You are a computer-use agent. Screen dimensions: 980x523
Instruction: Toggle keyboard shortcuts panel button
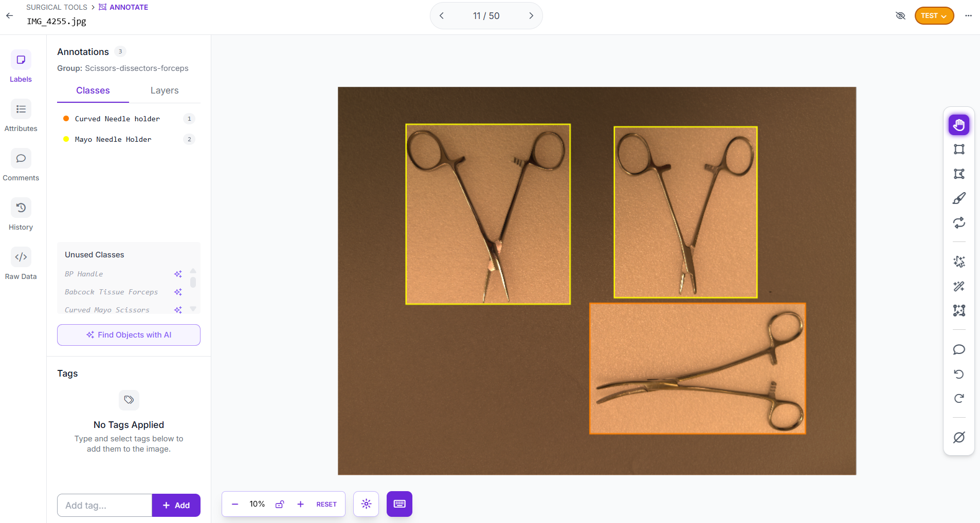pyautogui.click(x=400, y=504)
